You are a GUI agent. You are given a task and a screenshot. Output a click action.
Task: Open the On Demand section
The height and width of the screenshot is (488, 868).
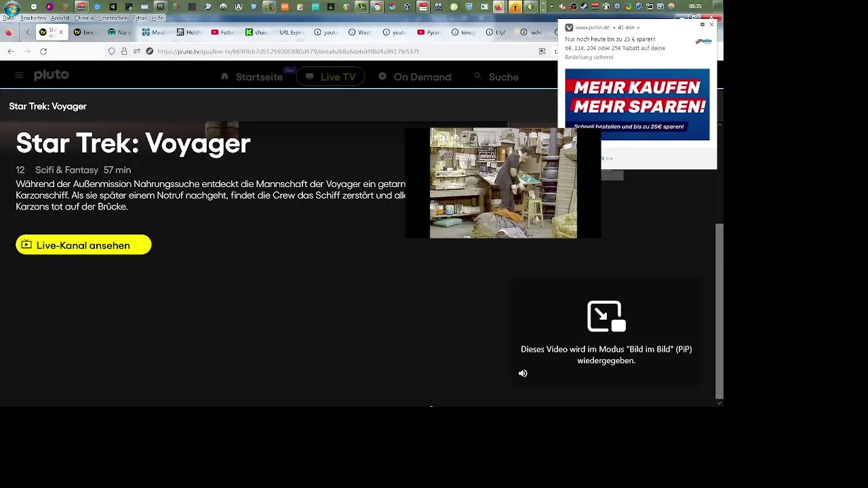tap(415, 77)
